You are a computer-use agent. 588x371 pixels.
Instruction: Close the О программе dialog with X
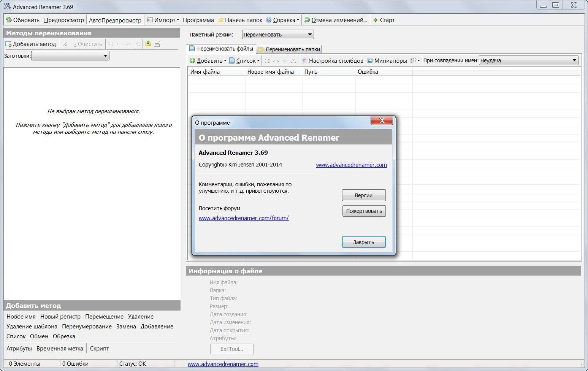[x=382, y=120]
